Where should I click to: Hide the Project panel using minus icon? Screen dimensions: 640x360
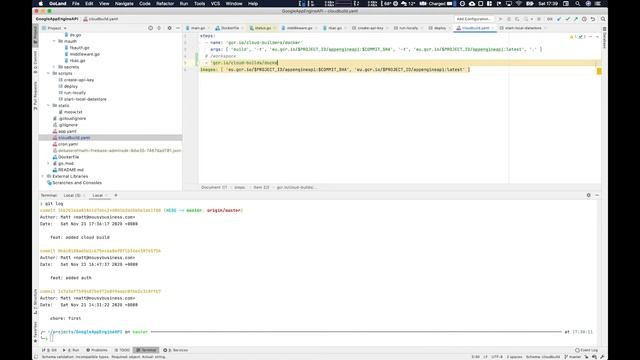pyautogui.click(x=178, y=28)
